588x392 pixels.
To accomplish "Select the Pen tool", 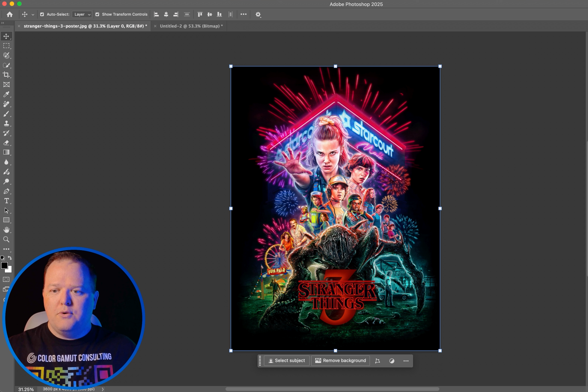I will (x=6, y=191).
